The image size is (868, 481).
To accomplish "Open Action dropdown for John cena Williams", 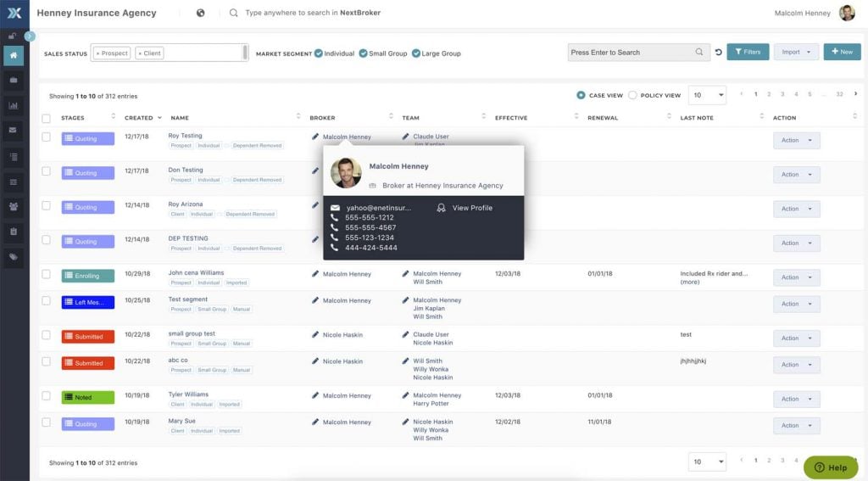I will point(796,277).
